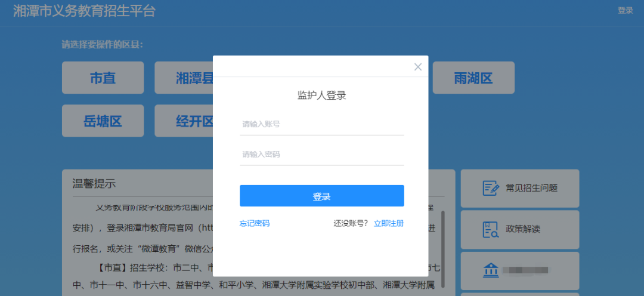The image size is (644, 296).
Task: Select the 岳塘区 district button
Action: (x=103, y=121)
